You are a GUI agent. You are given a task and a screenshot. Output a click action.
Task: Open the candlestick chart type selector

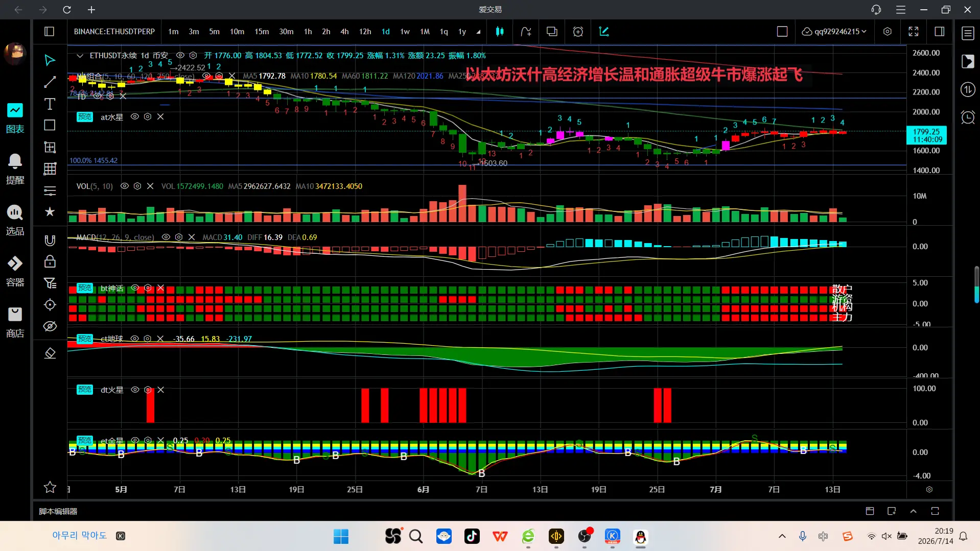500,32
